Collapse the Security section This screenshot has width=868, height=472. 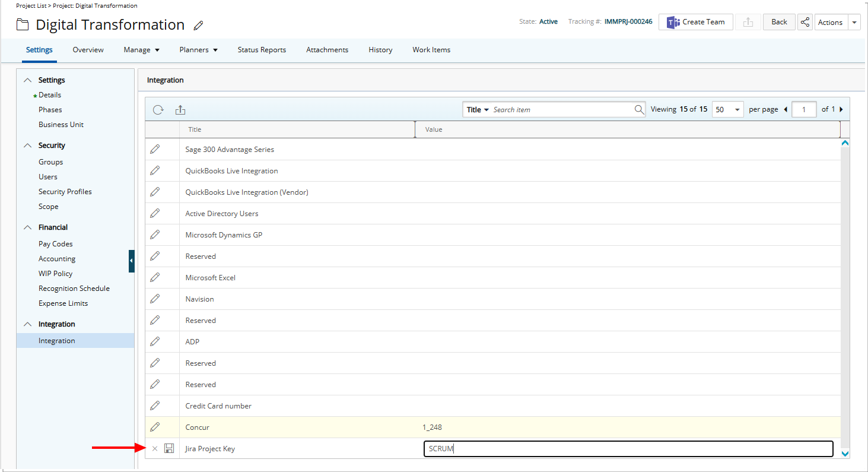(x=27, y=145)
